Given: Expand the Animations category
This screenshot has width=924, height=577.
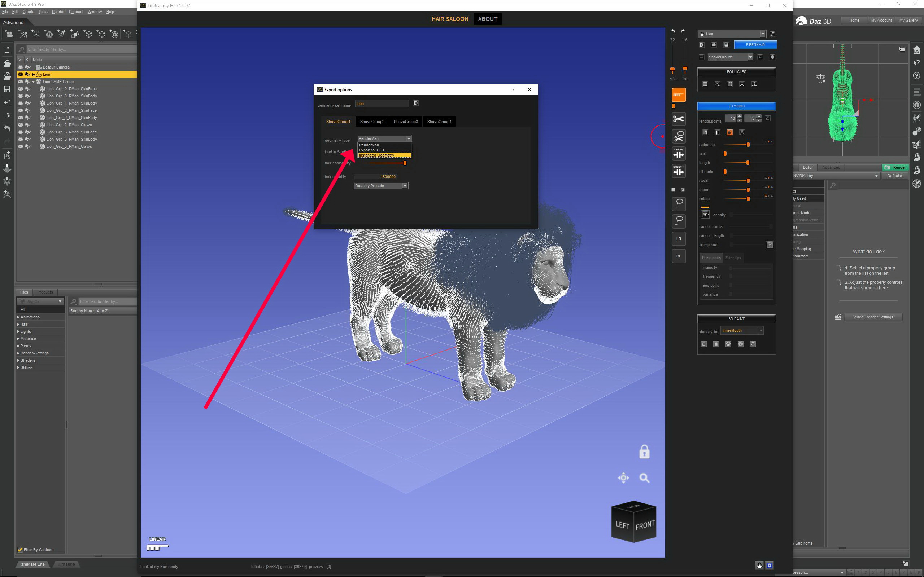Looking at the screenshot, I should tap(18, 317).
